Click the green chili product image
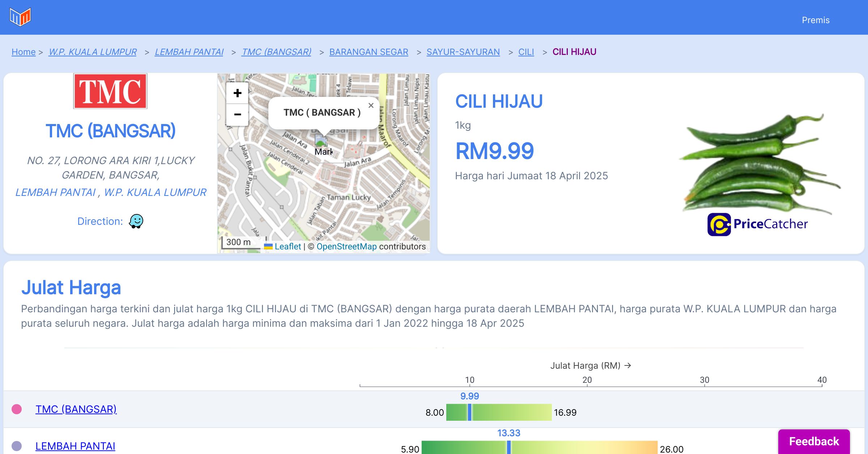This screenshot has width=868, height=454. pos(759,163)
